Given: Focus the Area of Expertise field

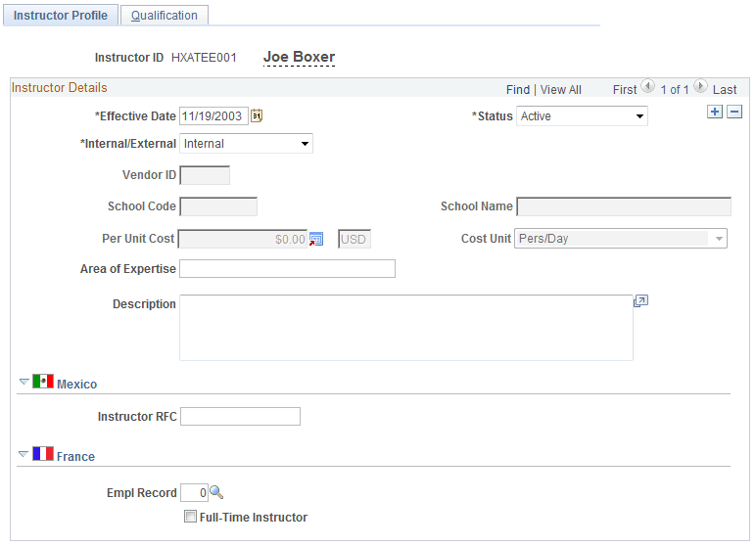Looking at the screenshot, I should point(287,268).
